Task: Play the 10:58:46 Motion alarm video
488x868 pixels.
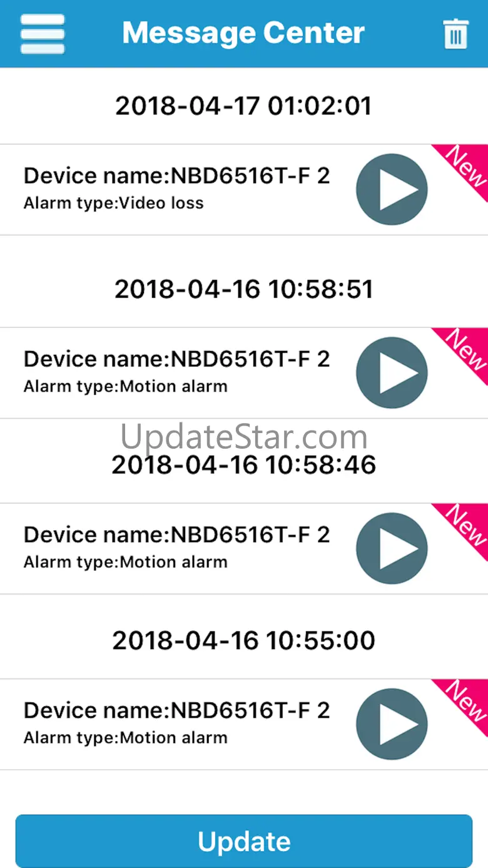Action: pos(392,549)
